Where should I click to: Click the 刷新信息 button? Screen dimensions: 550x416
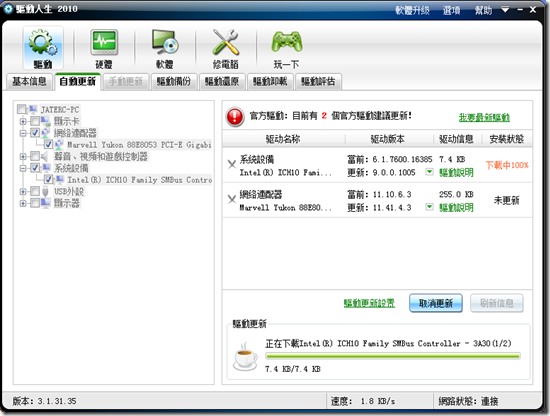pyautogui.click(x=497, y=303)
